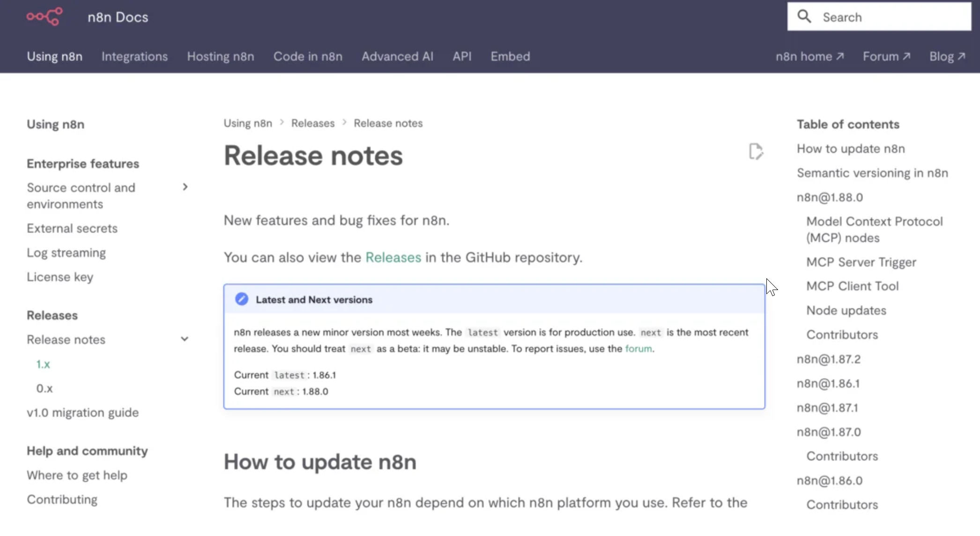Open n8n home external link

[809, 56]
